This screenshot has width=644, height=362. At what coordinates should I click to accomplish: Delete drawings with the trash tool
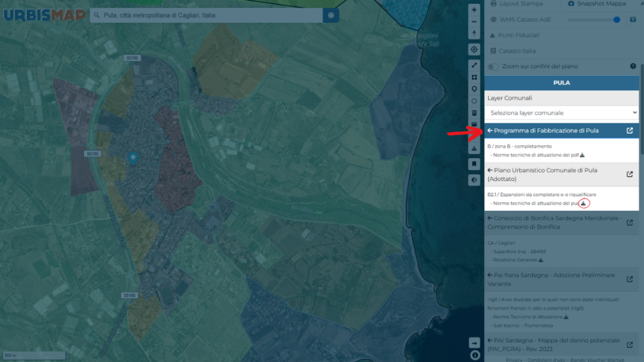click(x=474, y=113)
